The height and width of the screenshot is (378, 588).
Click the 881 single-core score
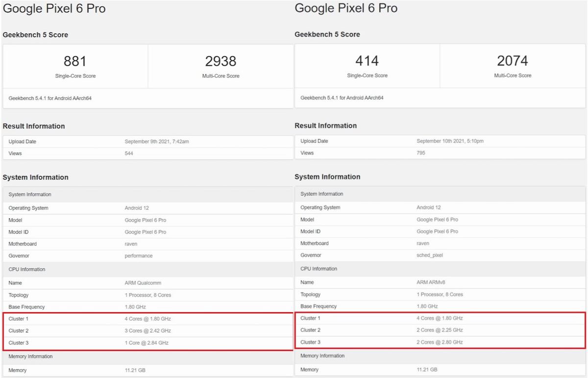[75, 61]
